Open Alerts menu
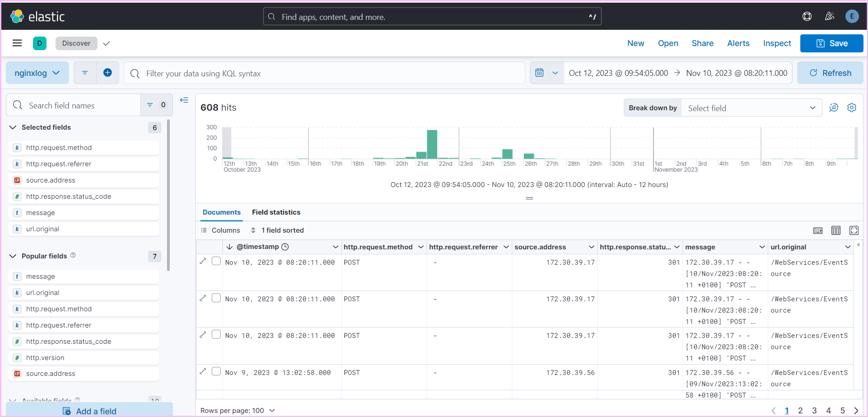The height and width of the screenshot is (417, 868). [x=738, y=43]
